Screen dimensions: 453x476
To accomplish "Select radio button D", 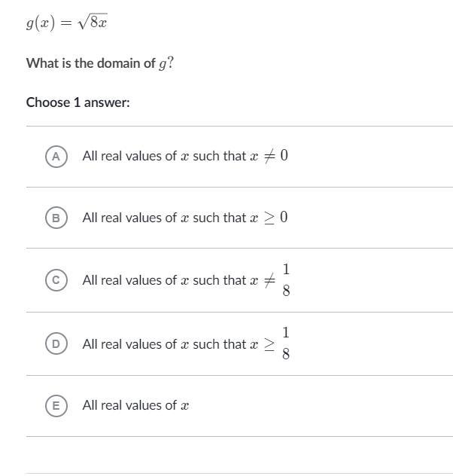I will (56, 344).
